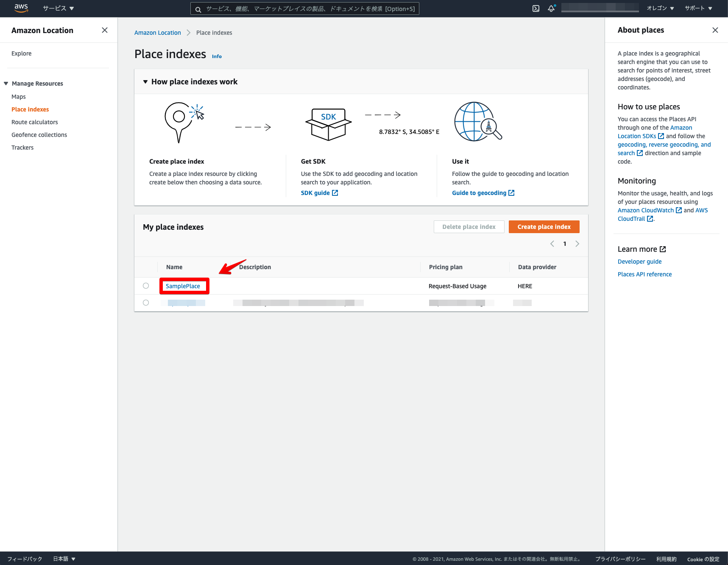Click the globe search illustration
Screen dimensions: 728x565
pos(478,122)
